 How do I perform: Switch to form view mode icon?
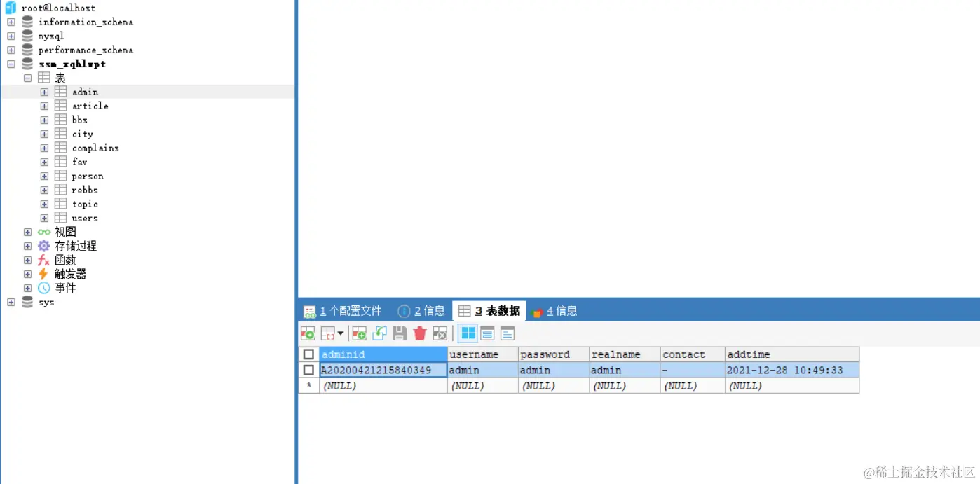click(x=487, y=333)
